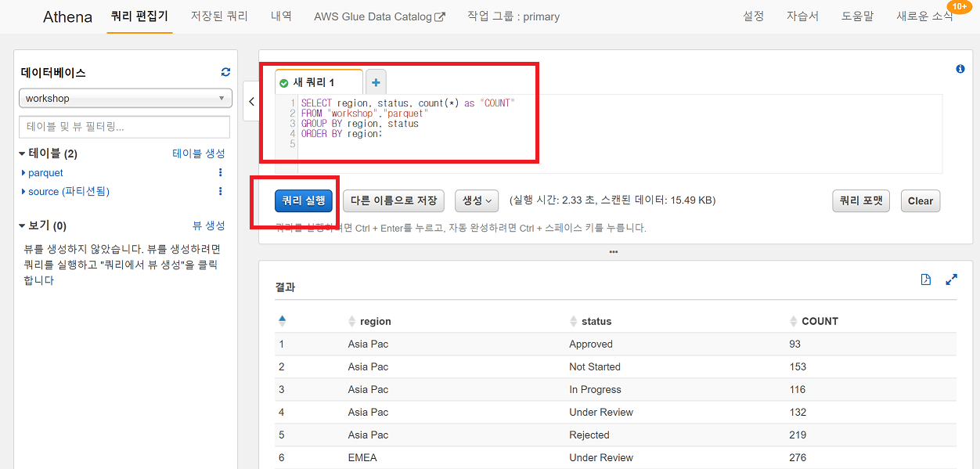Open the 내역 history tab
This screenshot has height=469, width=980.
[x=281, y=16]
